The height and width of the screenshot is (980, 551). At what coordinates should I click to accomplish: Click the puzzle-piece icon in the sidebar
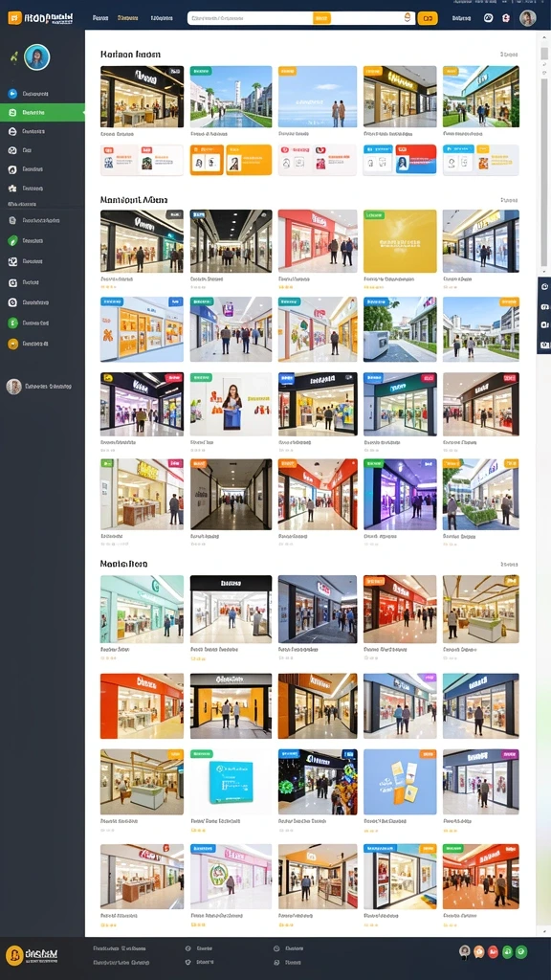tap(12, 189)
